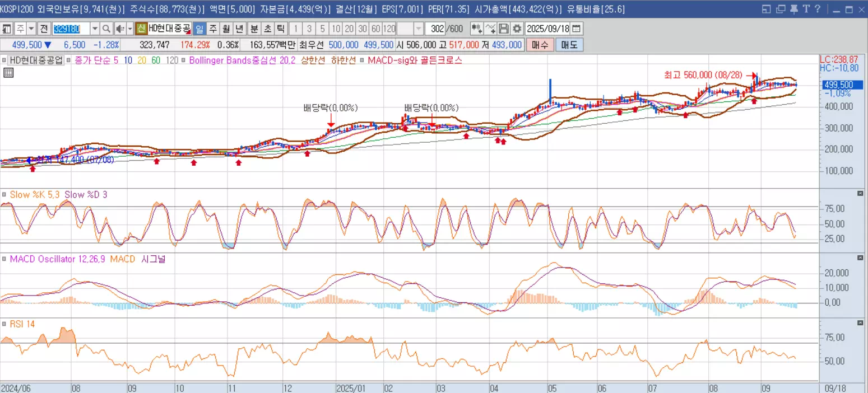Select the 틱 (tick) period button
The width and height of the screenshot is (868, 393).
[281, 29]
